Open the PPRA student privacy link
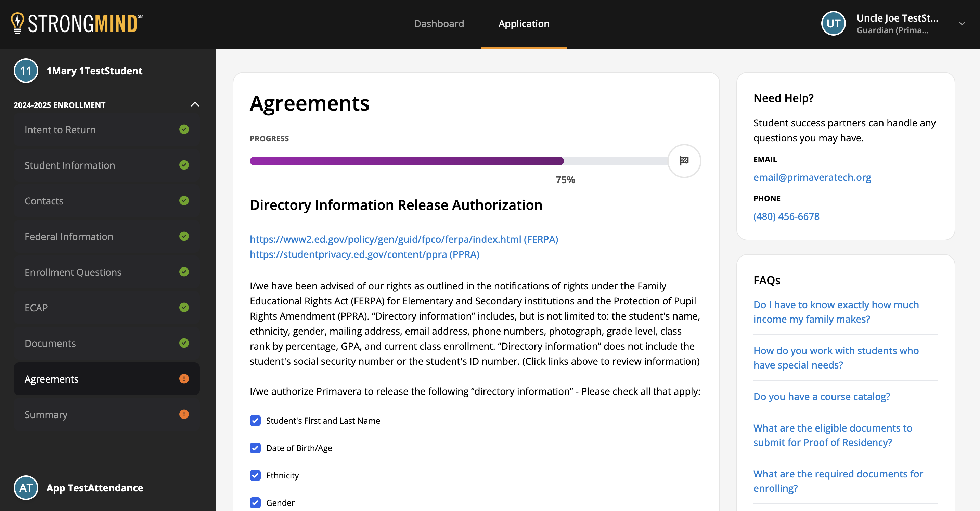Viewport: 980px width, 511px height. (x=364, y=254)
